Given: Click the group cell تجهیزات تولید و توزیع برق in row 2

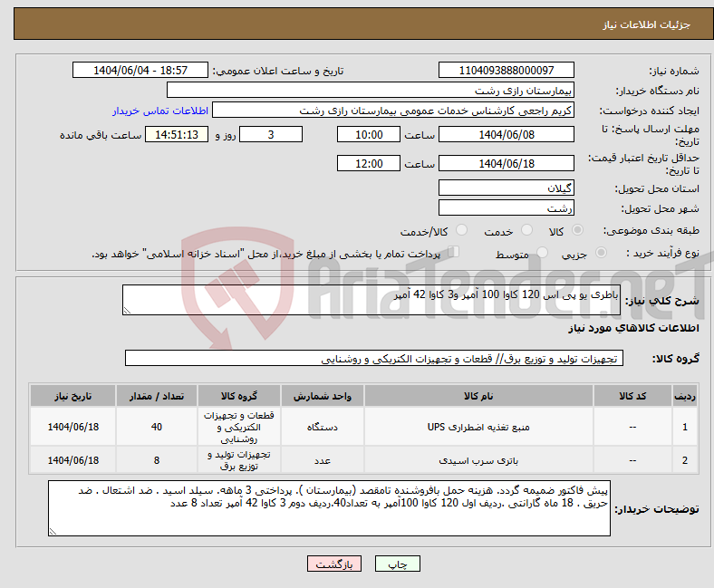Looking at the screenshot, I should (x=239, y=460).
